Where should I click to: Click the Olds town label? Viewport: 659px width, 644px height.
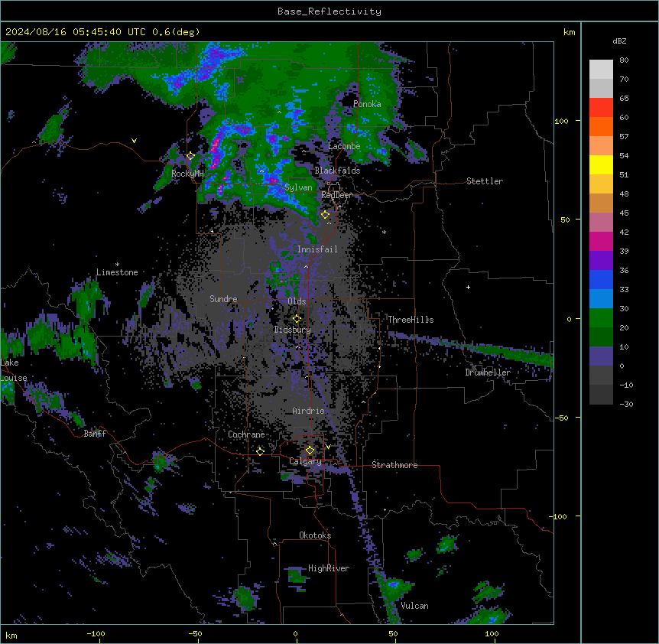[x=297, y=301]
